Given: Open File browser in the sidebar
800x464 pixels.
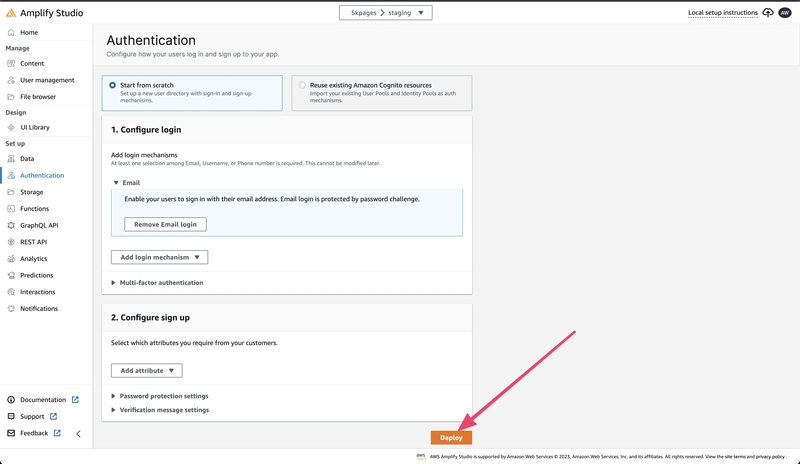Looking at the screenshot, I should coord(38,96).
